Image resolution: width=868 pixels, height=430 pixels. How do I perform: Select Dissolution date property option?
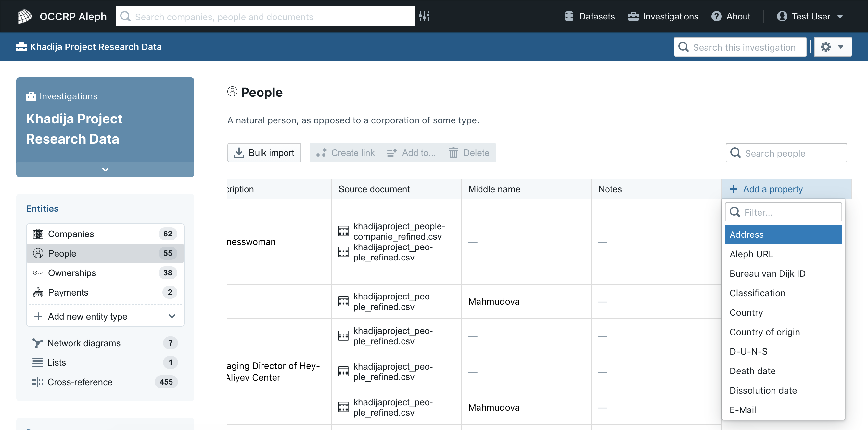pyautogui.click(x=783, y=390)
